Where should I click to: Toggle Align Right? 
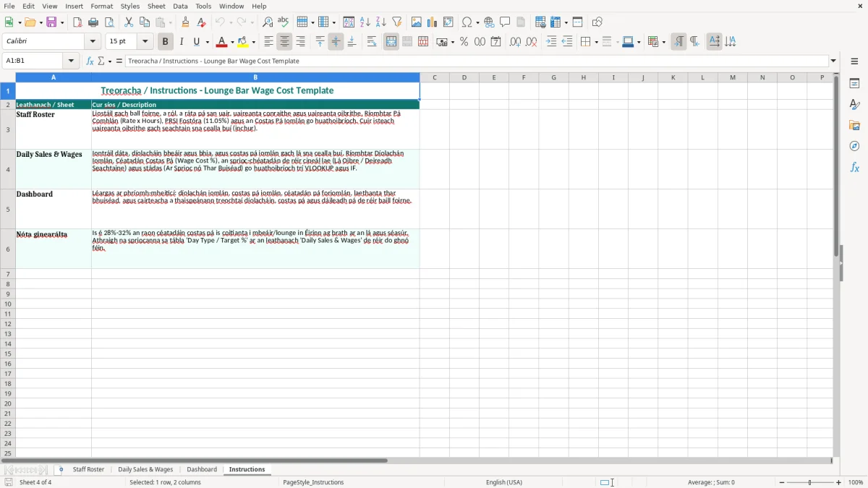[x=301, y=42]
